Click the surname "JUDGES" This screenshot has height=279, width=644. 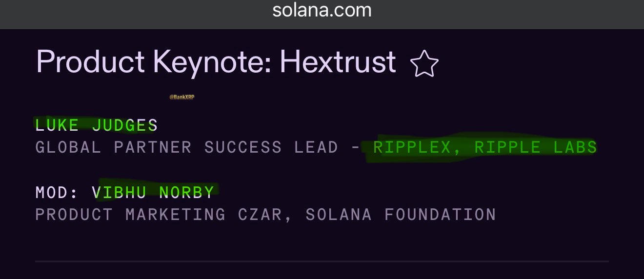point(125,125)
